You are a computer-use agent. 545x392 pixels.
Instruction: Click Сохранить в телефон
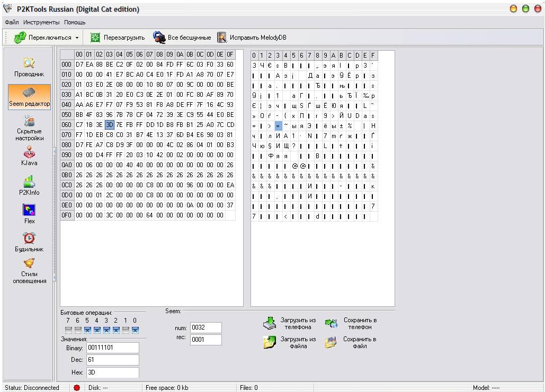[351, 323]
